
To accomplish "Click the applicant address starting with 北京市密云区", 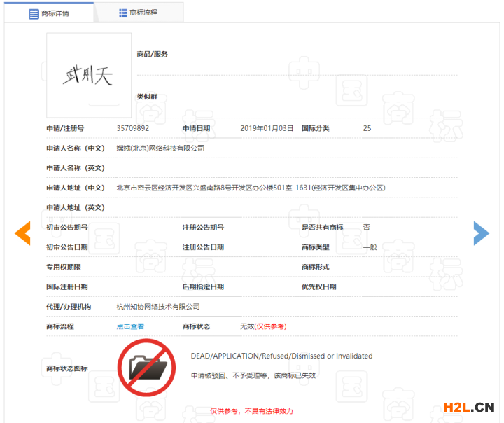I will coord(251,188).
